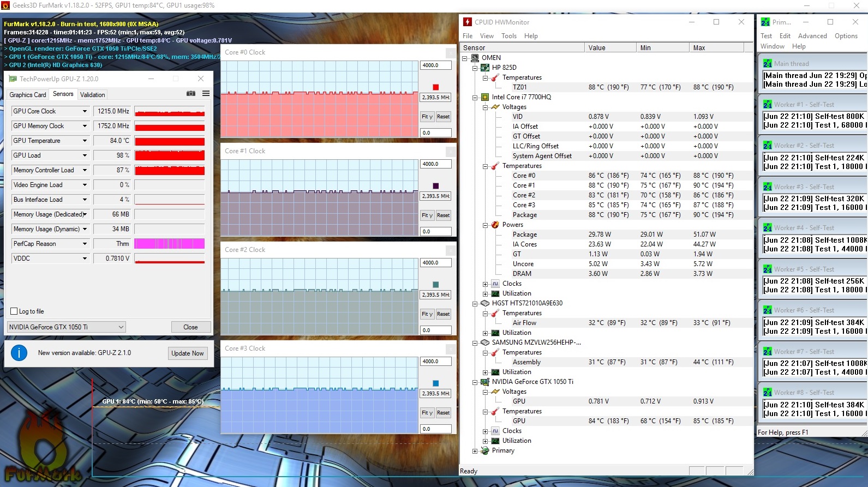The height and width of the screenshot is (487, 868).
Task: Click the HGST drive icon in HWMonitor
Action: pos(484,303)
